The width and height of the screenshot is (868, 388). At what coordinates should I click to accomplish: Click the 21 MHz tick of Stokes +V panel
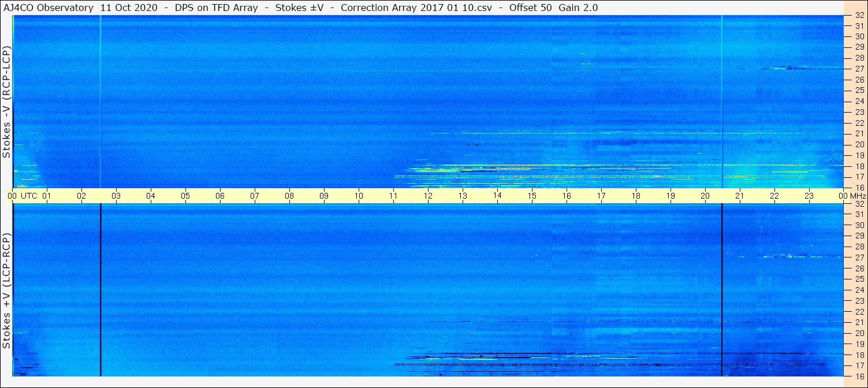[x=859, y=322]
